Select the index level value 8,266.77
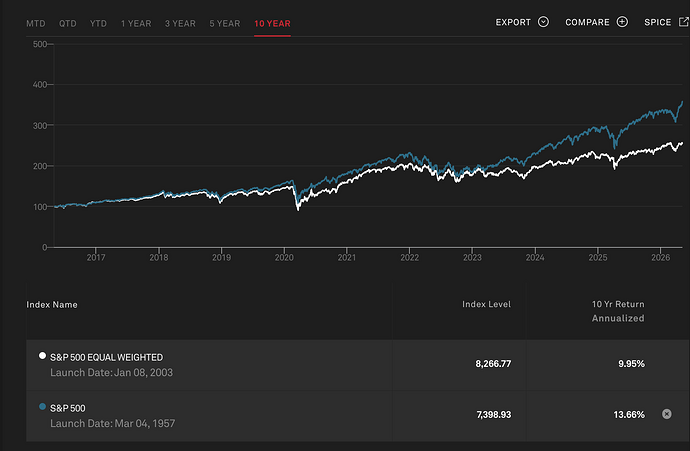 click(x=493, y=364)
